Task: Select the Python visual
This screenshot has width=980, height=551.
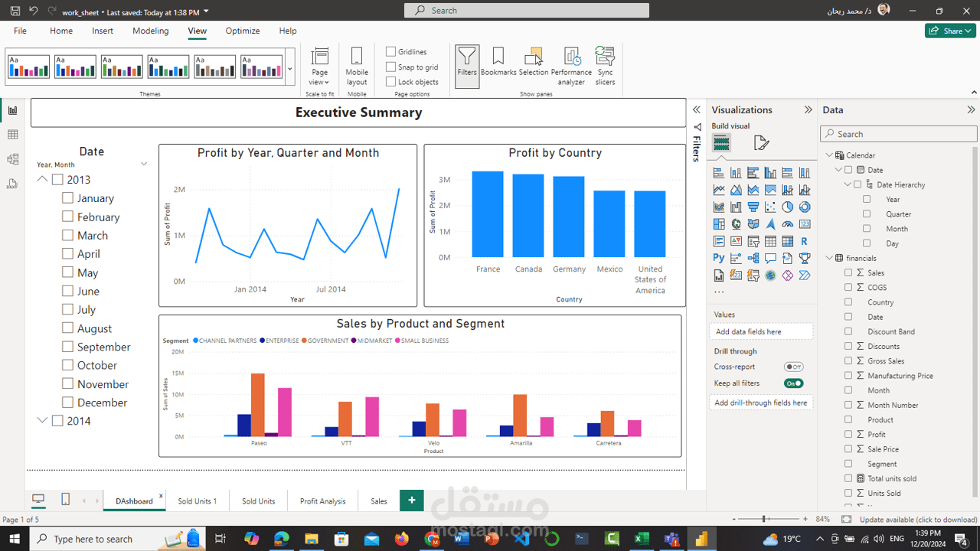Action: click(718, 257)
